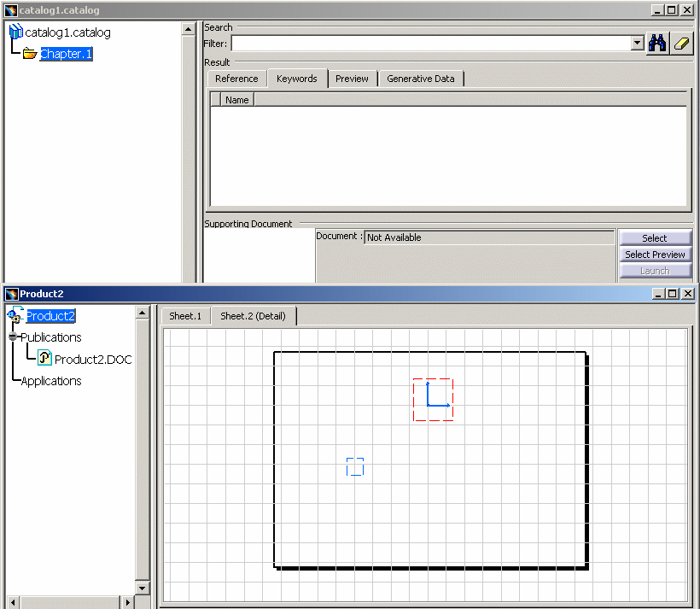Click the Name column header
The width and height of the screenshot is (700, 609).
coord(237,100)
